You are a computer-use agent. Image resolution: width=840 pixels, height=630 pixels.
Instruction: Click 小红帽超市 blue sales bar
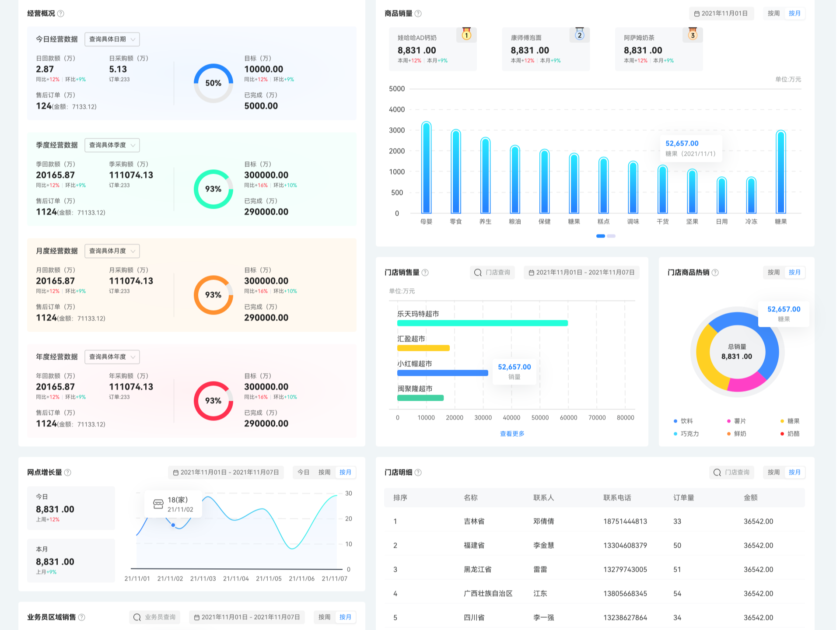coord(443,373)
